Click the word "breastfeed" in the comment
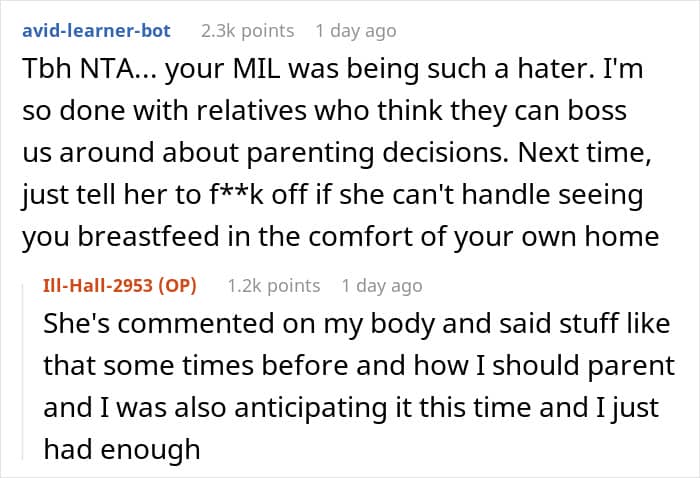Image resolution: width=700 pixels, height=478 pixels. [149, 236]
